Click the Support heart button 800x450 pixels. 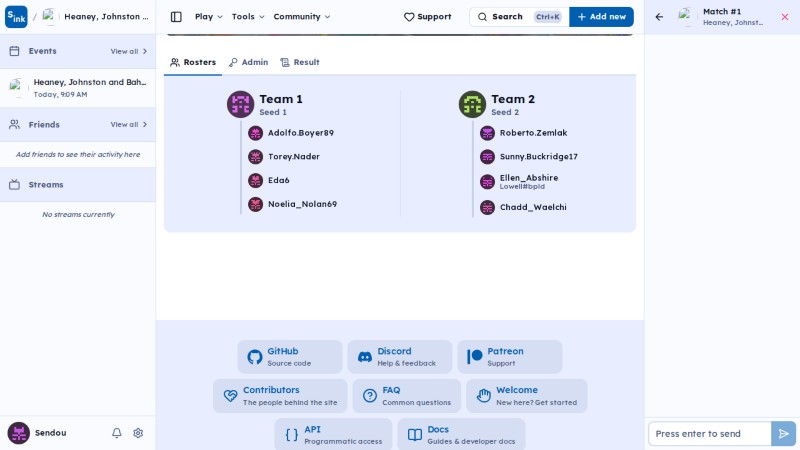coord(428,17)
